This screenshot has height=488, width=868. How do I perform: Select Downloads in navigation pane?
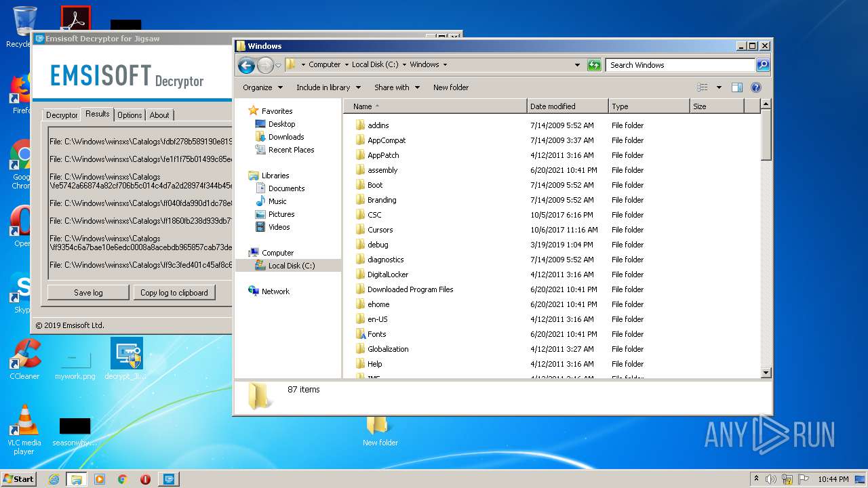279,137
